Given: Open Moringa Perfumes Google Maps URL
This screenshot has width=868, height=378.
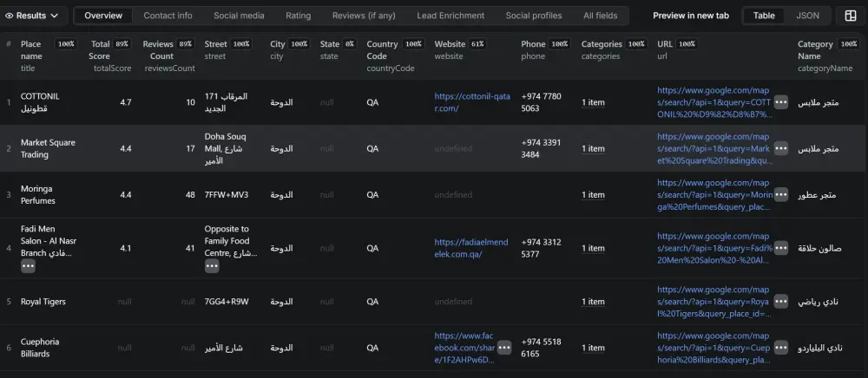Looking at the screenshot, I should [714, 194].
